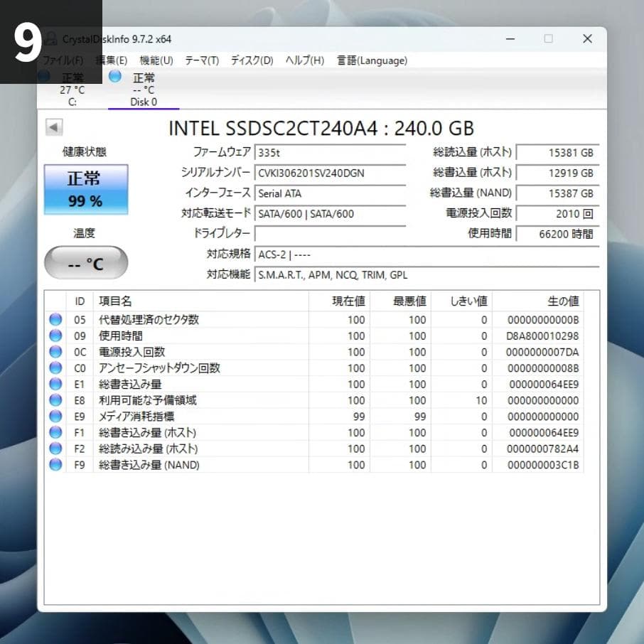The height and width of the screenshot is (644, 644).
Task: Click the status icon beside 総書き込み量 (NAND)
Action: pos(55,464)
